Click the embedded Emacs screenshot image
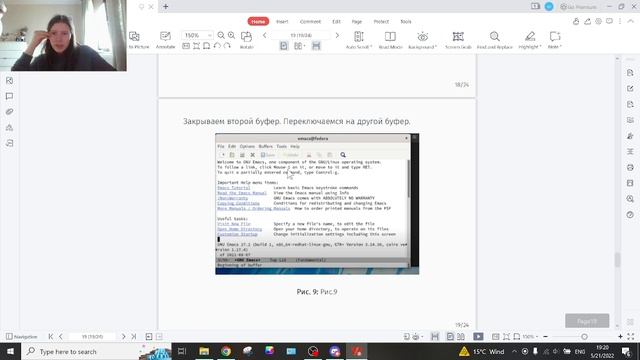Image resolution: width=640 pixels, height=360 pixels. pos(317,204)
